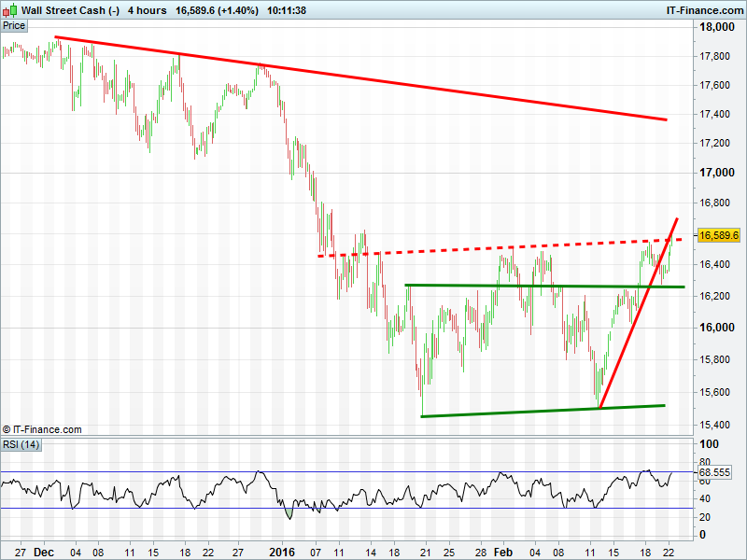Click the lower blue RSI oversold line
Image resolution: width=747 pixels, height=560 pixels.
(346, 508)
